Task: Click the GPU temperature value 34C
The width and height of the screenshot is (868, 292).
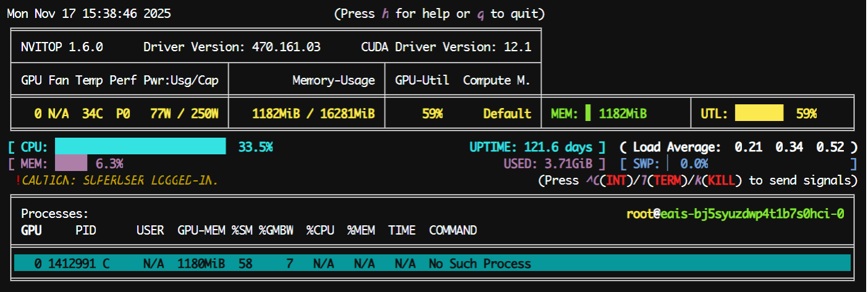Action: point(92,114)
